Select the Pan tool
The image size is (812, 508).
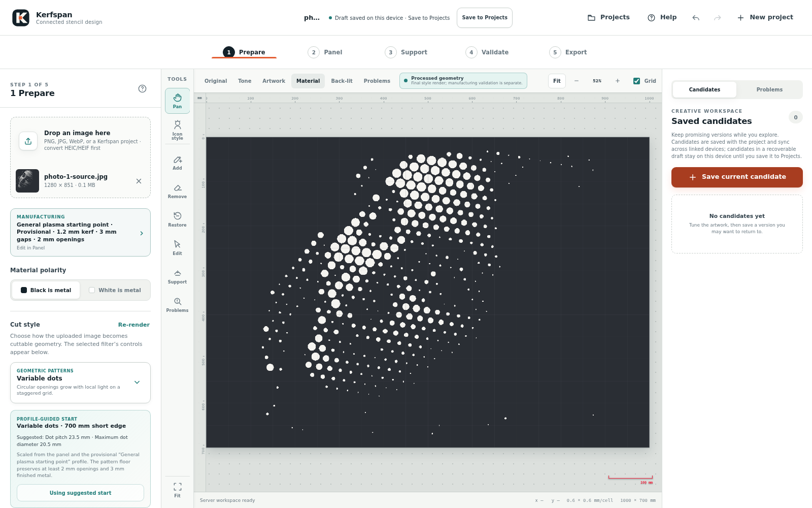177,101
